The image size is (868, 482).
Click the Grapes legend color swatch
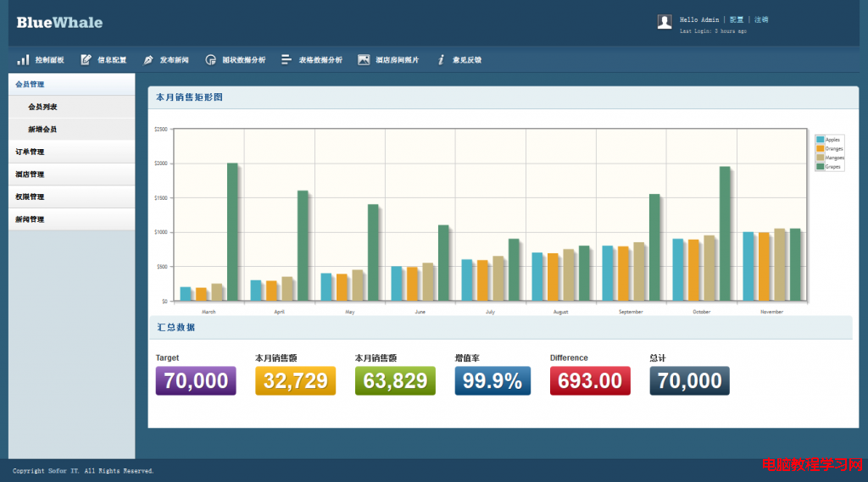(x=820, y=167)
